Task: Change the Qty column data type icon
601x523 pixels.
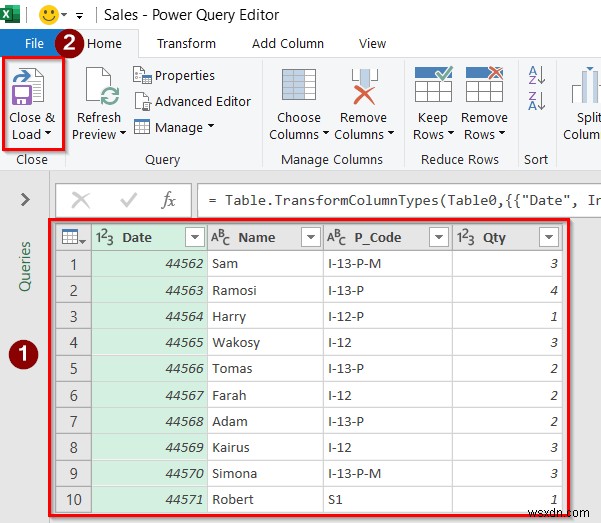Action: 466,237
